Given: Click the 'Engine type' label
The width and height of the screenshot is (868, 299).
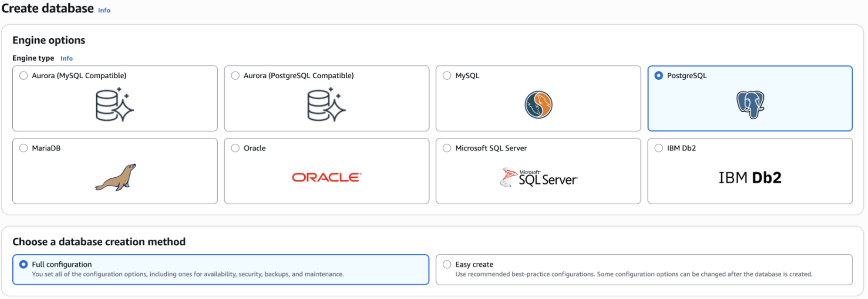Looking at the screenshot, I should (x=33, y=58).
